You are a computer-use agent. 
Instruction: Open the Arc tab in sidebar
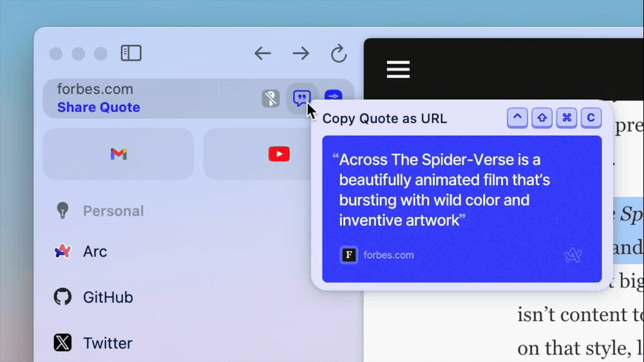click(x=95, y=251)
